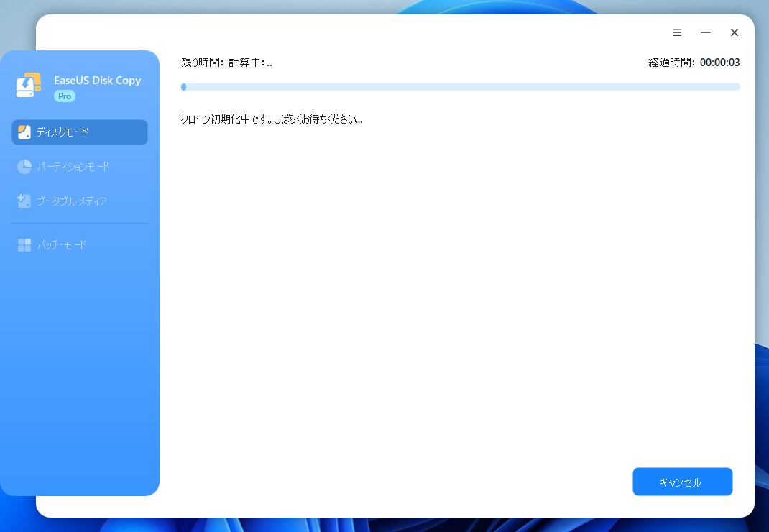
Task: Click the filled start of progress bar
Action: coord(184,87)
